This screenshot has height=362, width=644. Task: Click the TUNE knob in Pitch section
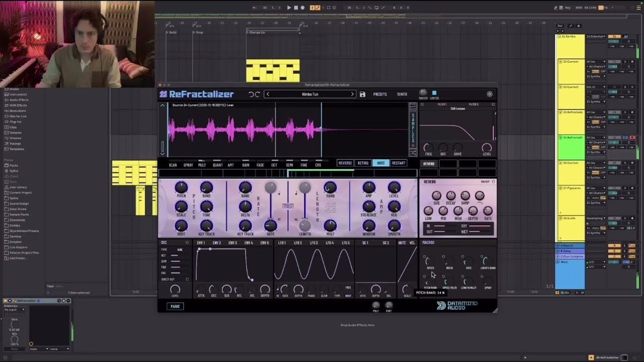206,207
